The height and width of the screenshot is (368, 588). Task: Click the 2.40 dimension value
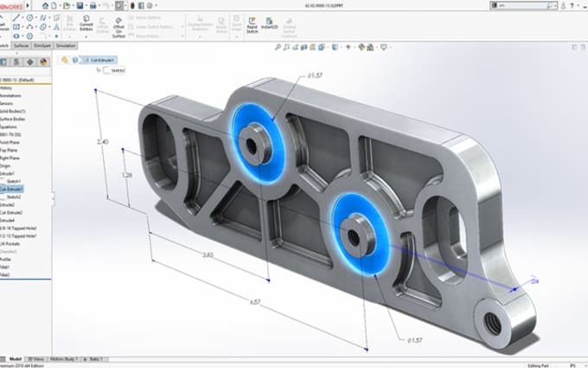point(103,142)
